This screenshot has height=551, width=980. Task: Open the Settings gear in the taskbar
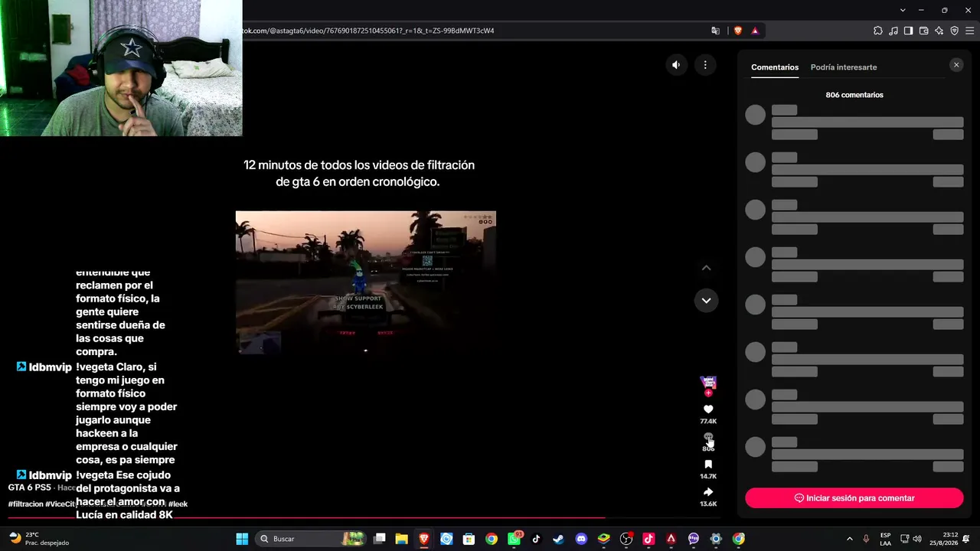(716, 539)
